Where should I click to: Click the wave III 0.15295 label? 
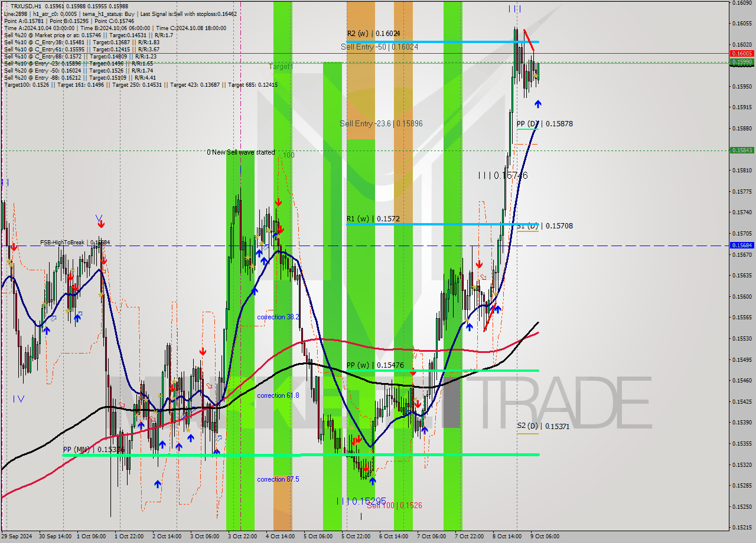pyautogui.click(x=361, y=501)
